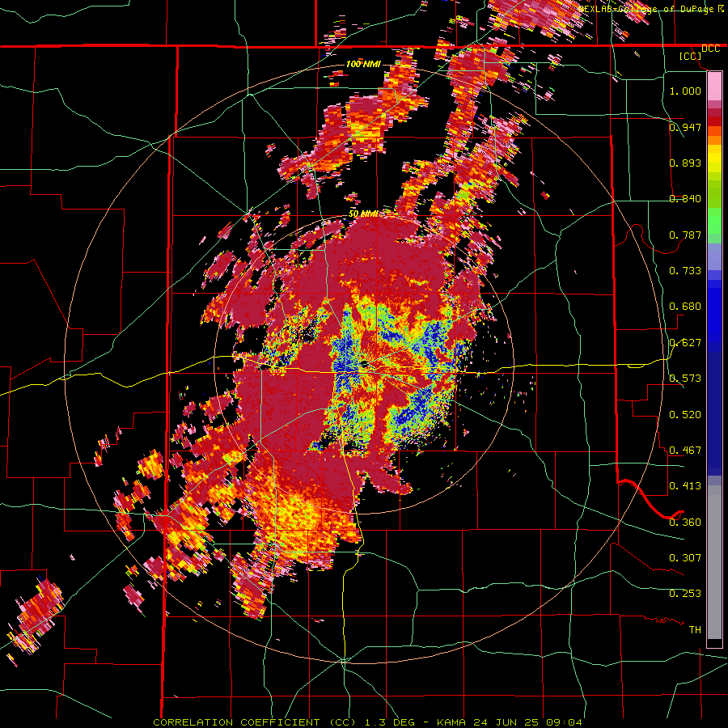Viewport: 728px width, 728px height.
Task: Select the 0.307 legend value
Action: point(685,558)
